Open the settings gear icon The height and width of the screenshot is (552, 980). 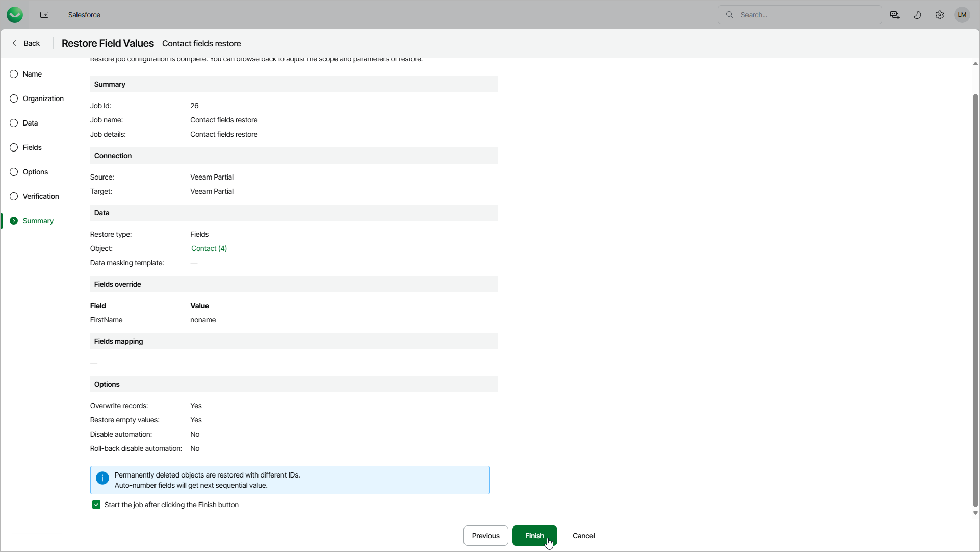940,15
